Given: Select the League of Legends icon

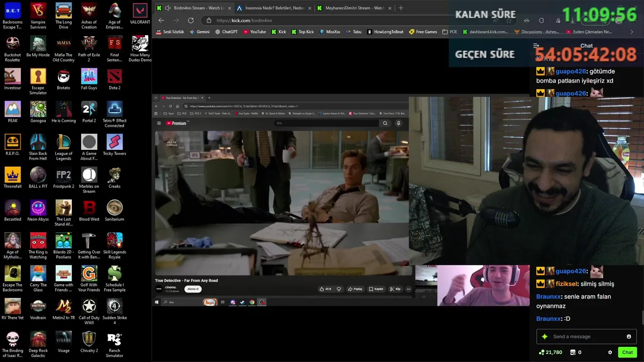Looking at the screenshot, I should pos(63,147).
